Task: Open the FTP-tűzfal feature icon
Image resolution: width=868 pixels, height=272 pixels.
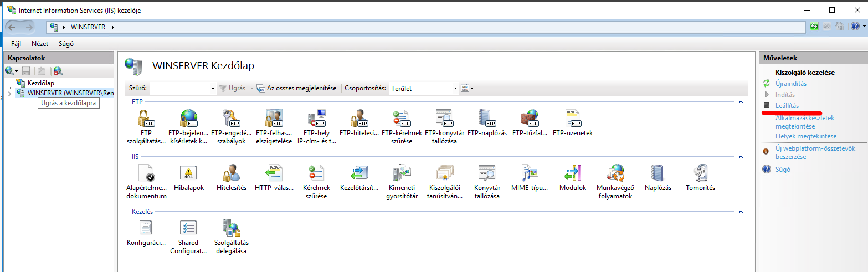Action: click(x=530, y=118)
